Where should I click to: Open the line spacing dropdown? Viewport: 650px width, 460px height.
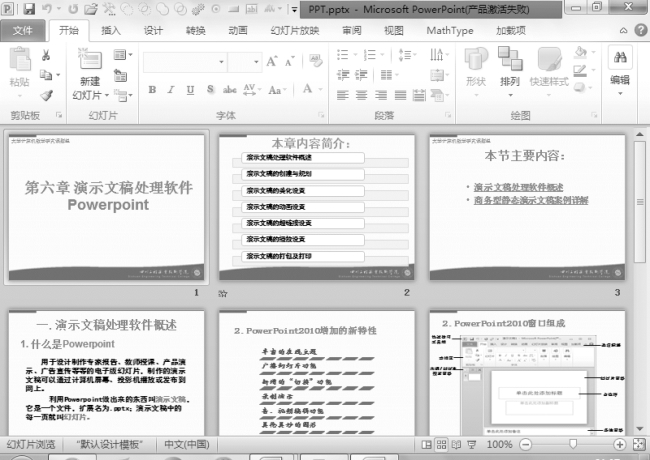(x=407, y=55)
